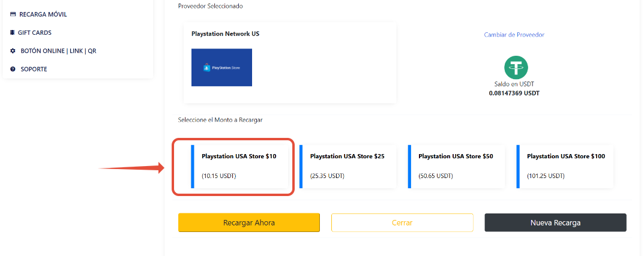Click the dark Nueva Recarga button
Screen dimensions: 644x256
555,223
